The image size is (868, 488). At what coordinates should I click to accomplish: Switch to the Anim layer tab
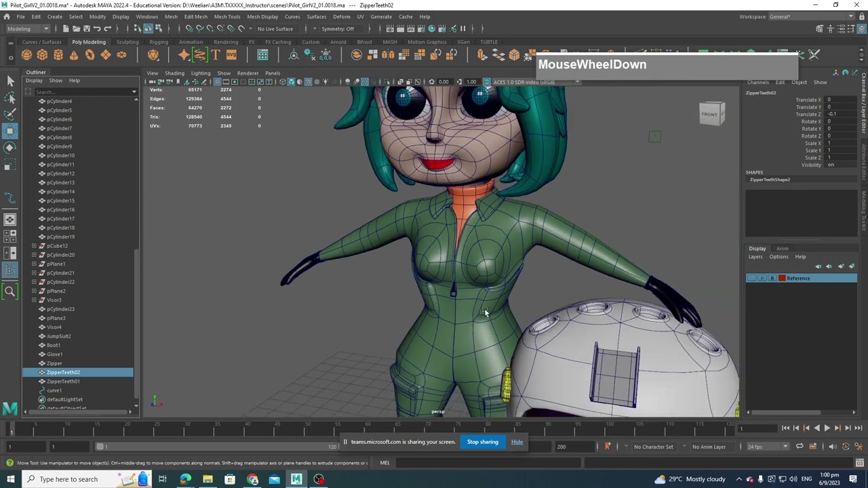click(782, 249)
